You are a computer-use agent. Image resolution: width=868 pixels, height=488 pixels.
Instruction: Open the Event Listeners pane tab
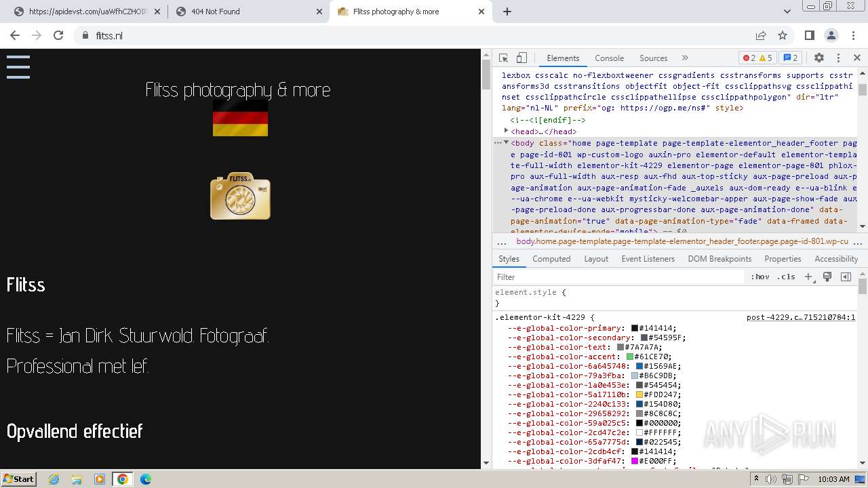click(x=648, y=259)
